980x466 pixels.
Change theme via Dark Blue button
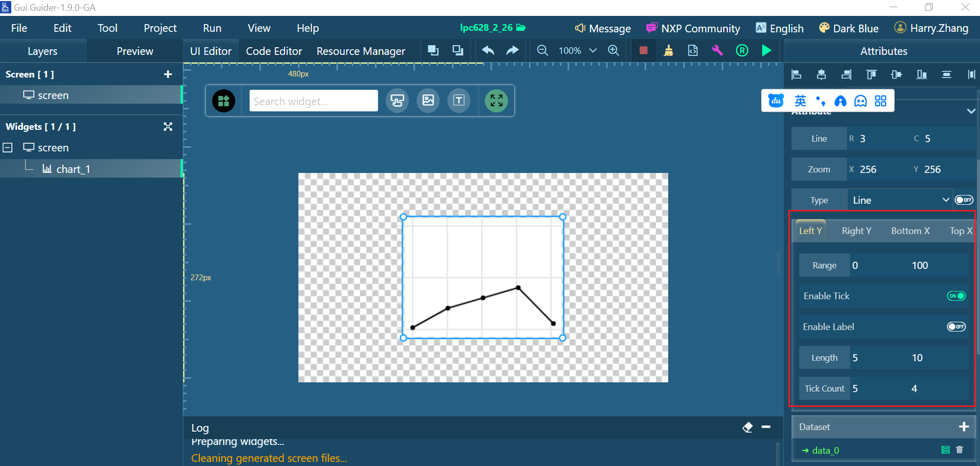(x=849, y=28)
